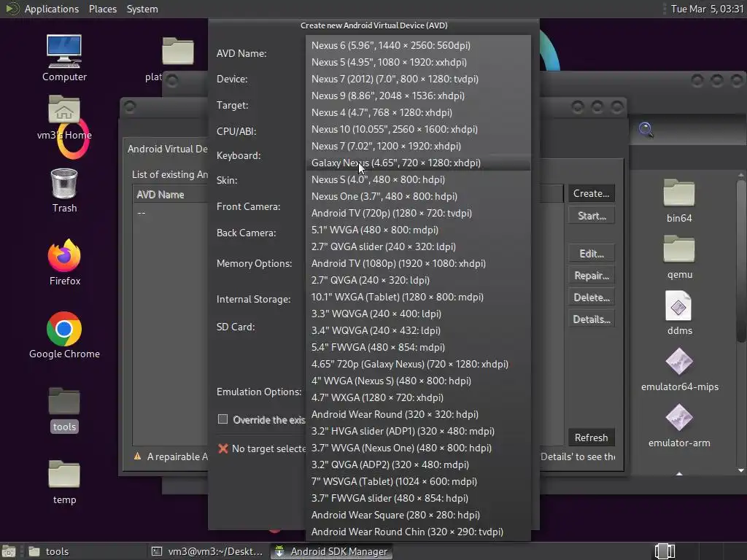Click the Repair... button in AVD Manager

pos(591,275)
